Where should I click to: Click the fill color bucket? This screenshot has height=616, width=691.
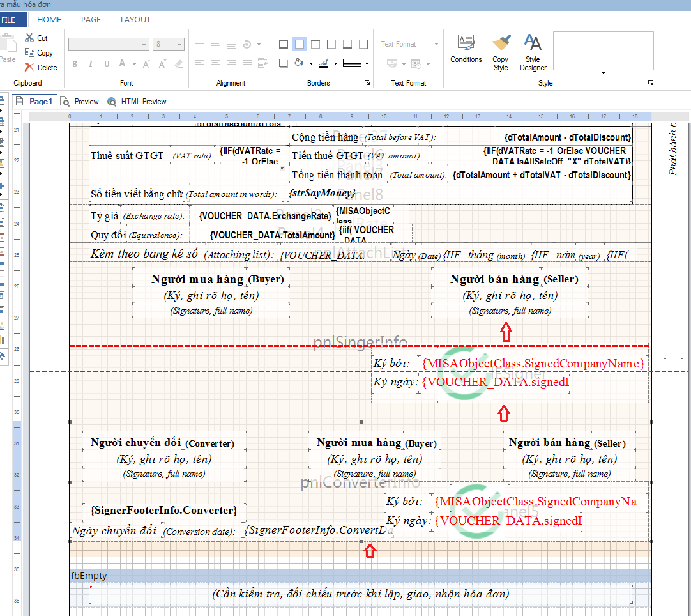coord(300,63)
